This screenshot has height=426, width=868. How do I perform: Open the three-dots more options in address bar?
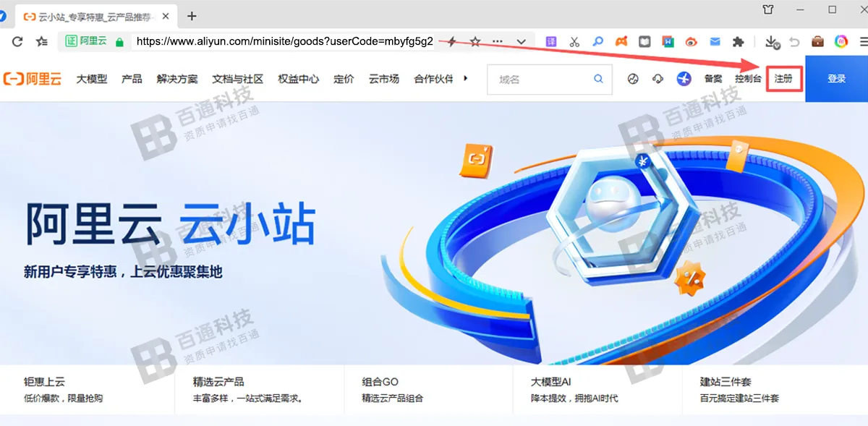tap(497, 41)
